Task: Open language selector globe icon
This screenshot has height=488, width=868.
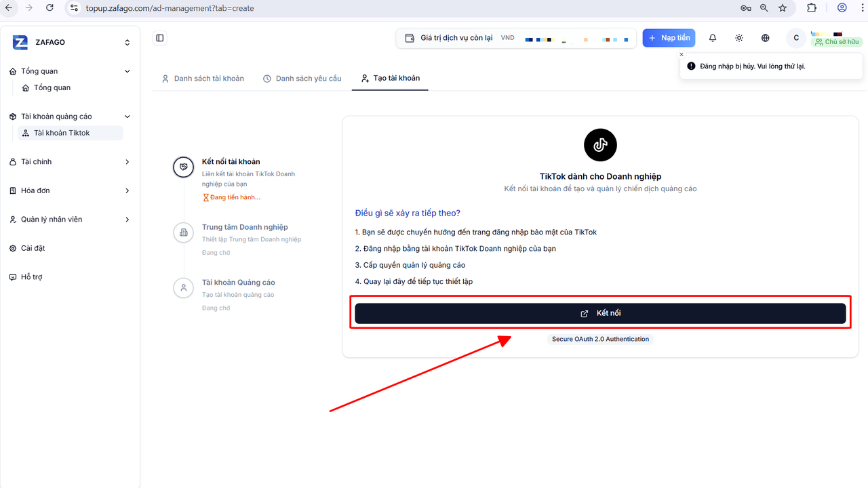Action: 766,38
